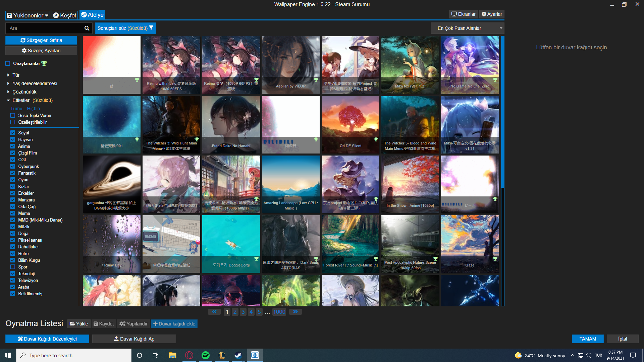Open File Explorer from the taskbar
This screenshot has height=362, width=644.
click(x=173, y=355)
